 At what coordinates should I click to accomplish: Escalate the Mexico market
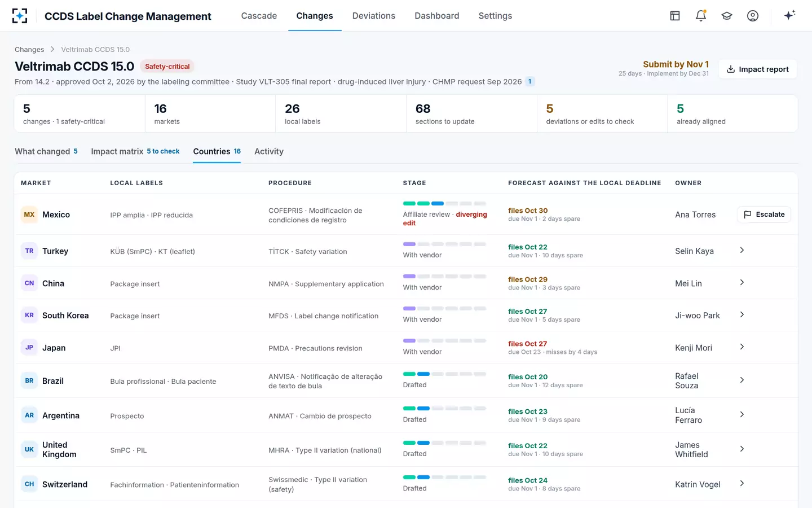[x=764, y=214]
